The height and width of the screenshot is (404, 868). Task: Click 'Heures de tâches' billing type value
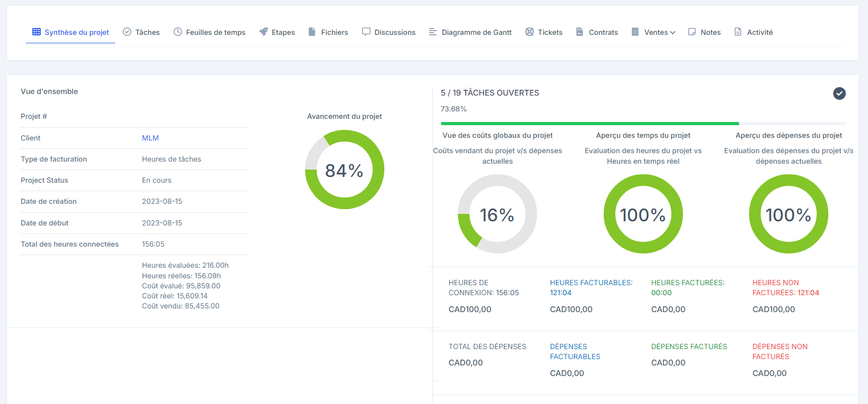pyautogui.click(x=171, y=159)
